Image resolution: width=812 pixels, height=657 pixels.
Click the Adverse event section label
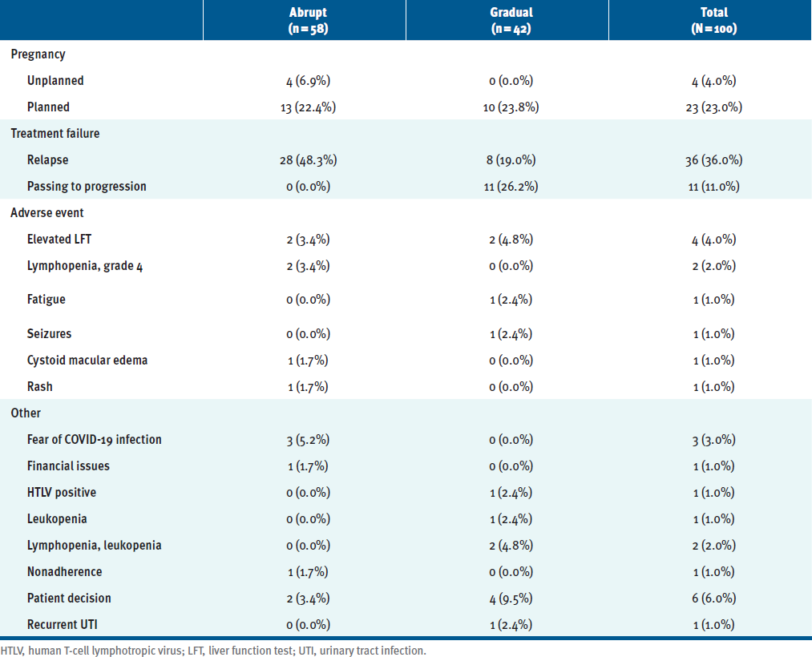47,213
